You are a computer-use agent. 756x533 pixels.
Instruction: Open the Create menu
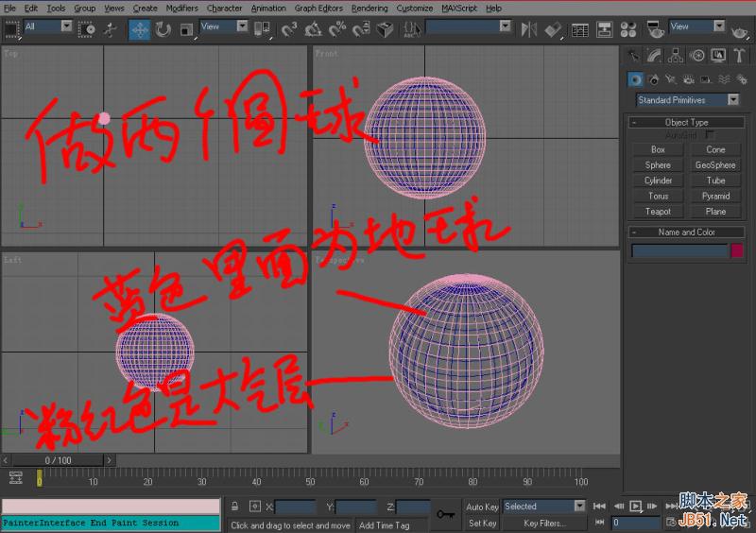coord(146,9)
